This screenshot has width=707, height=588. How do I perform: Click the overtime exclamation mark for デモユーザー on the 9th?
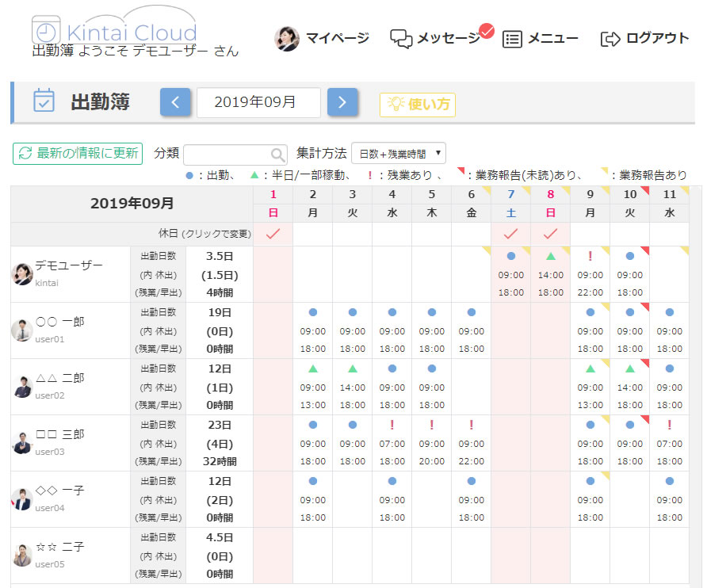(x=590, y=257)
